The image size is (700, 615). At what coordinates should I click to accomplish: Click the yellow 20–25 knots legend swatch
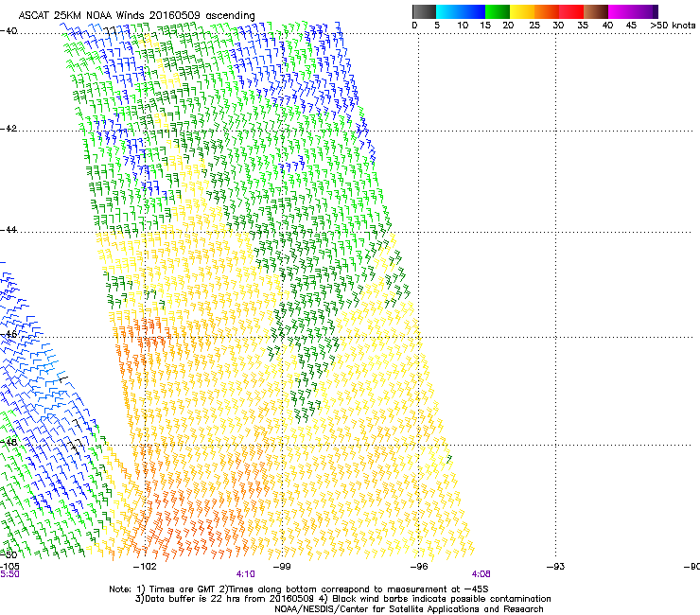[x=522, y=11]
